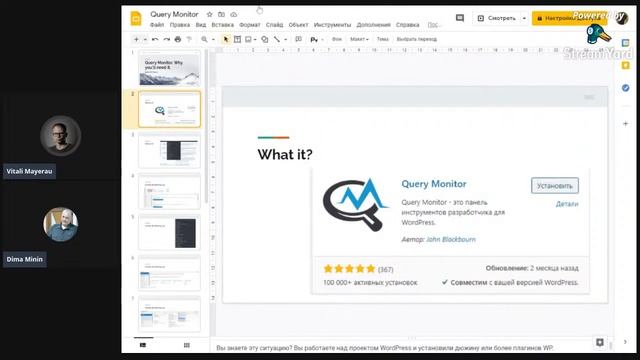The height and width of the screenshot is (360, 640).
Task: Print the presentation
Action: pos(178,40)
